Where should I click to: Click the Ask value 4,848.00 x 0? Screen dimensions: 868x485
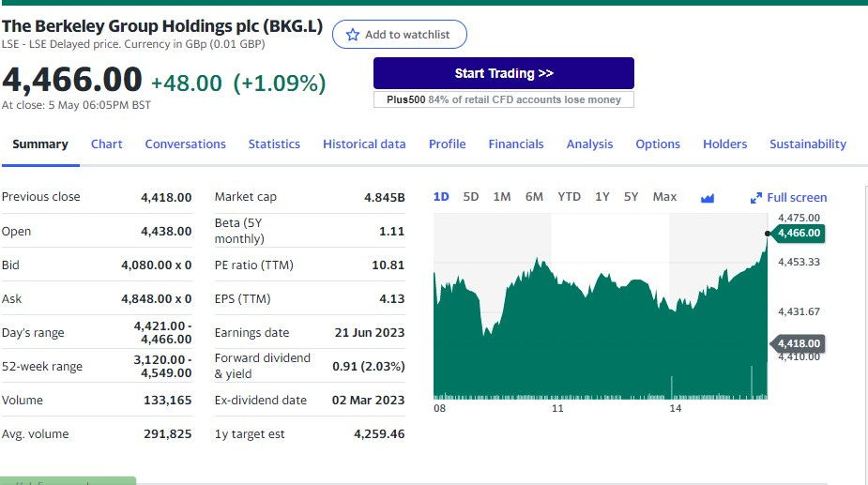coord(156,299)
